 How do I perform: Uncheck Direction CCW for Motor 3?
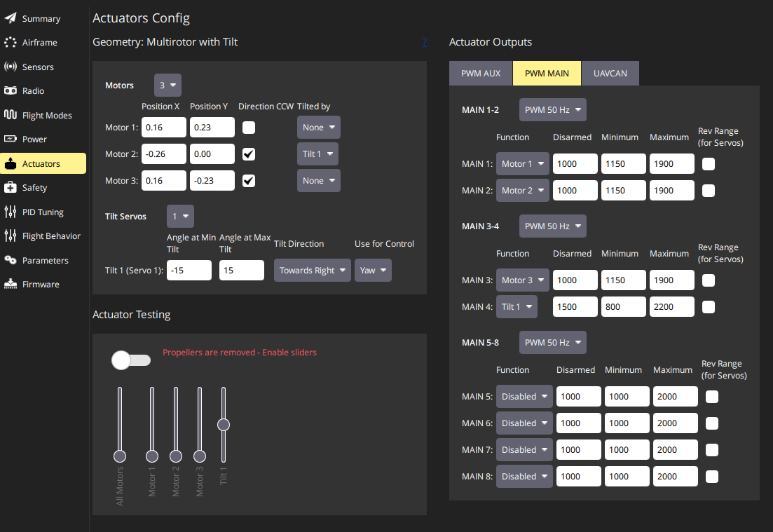tap(249, 181)
